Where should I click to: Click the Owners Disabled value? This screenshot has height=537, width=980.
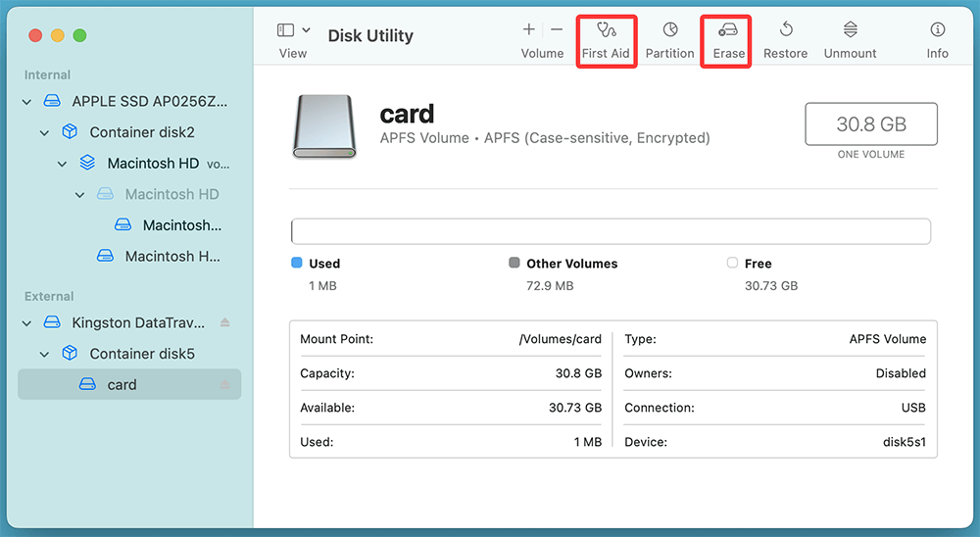pyautogui.click(x=901, y=373)
